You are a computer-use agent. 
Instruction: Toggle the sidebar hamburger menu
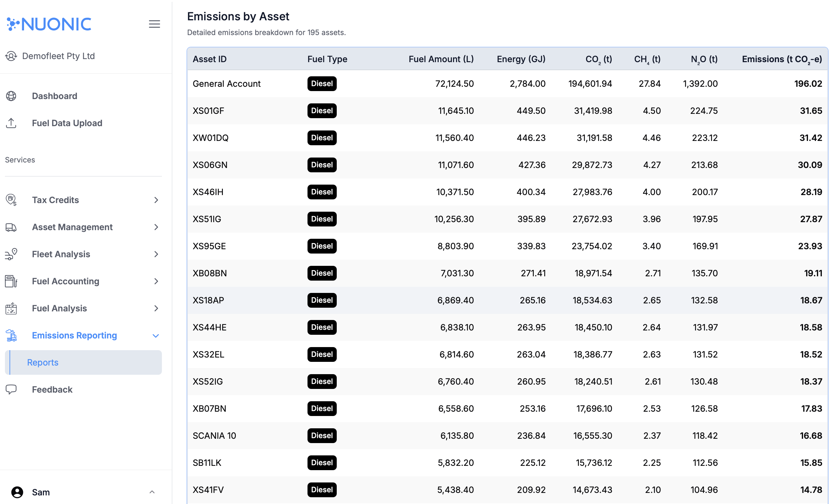point(155,24)
